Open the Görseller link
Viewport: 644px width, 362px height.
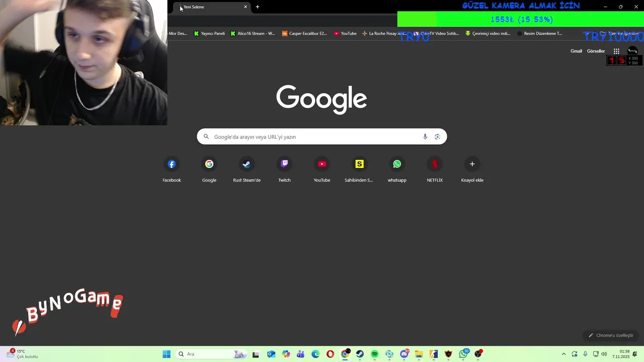click(596, 51)
